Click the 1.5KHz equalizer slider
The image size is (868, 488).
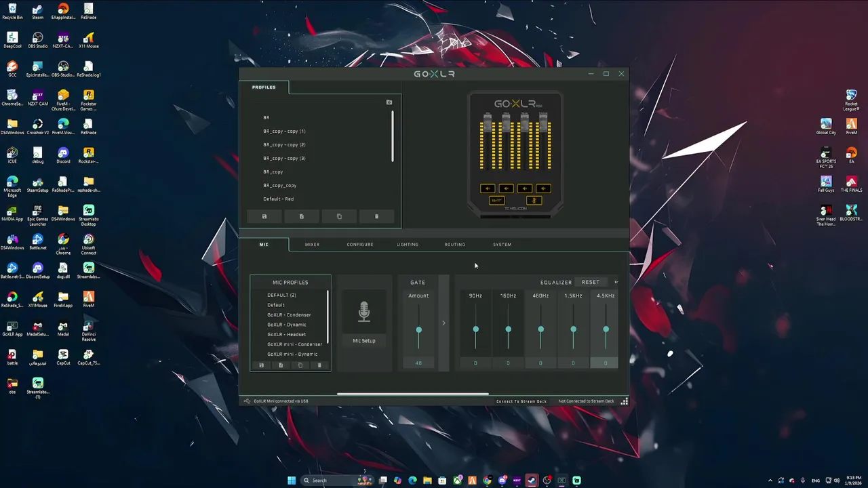[x=573, y=330]
